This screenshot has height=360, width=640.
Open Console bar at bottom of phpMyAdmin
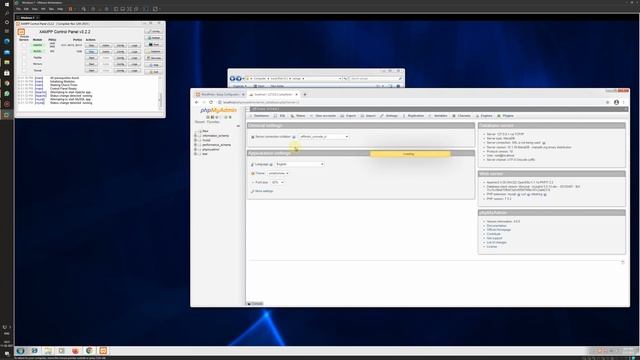click(255, 304)
